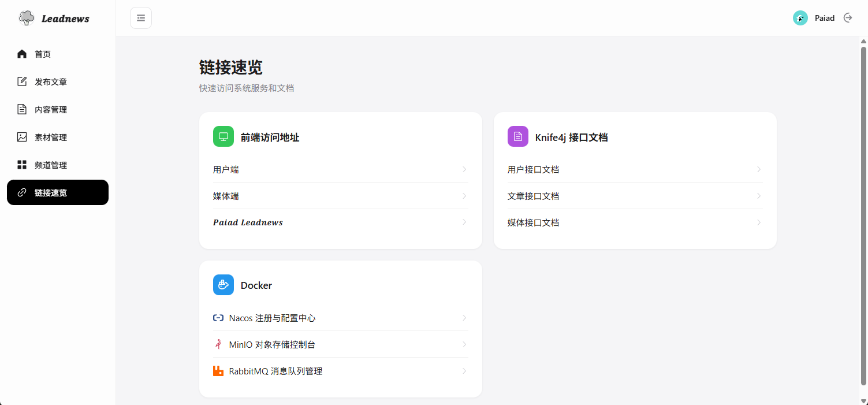The height and width of the screenshot is (405, 868).
Task: Click the RabbitMQ icon
Action: tap(218, 371)
